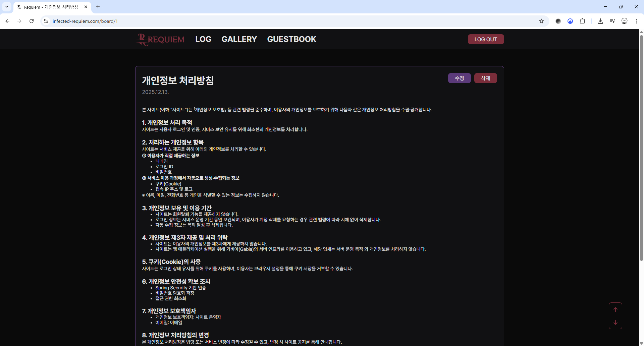Click the 수정 edit button
This screenshot has width=644, height=346.
pyautogui.click(x=459, y=78)
